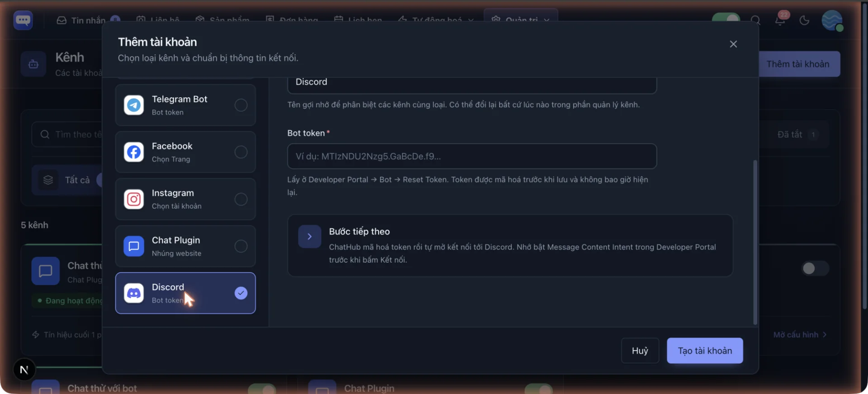Expand the Bước tiếp theo chevron
Image resolution: width=868 pixels, height=394 pixels.
pyautogui.click(x=310, y=237)
